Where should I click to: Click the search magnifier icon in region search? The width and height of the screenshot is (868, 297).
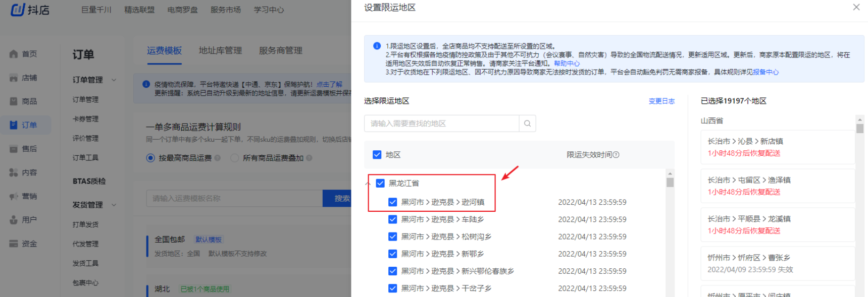coord(527,124)
